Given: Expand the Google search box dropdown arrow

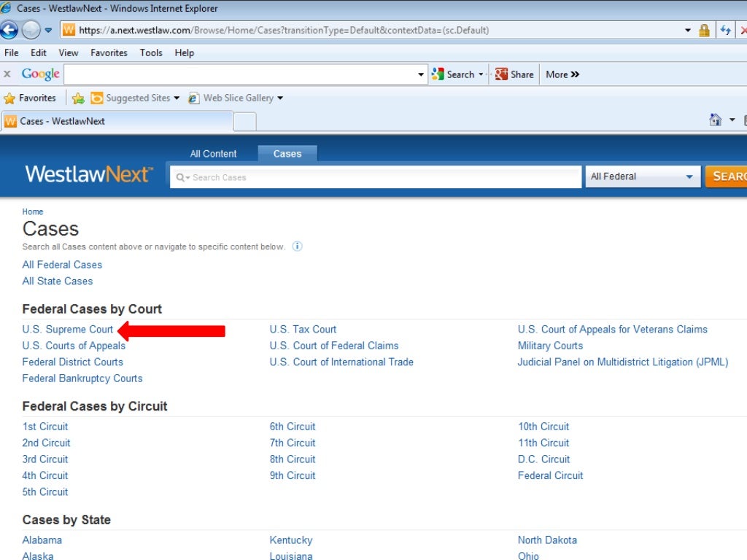Looking at the screenshot, I should tap(421, 74).
